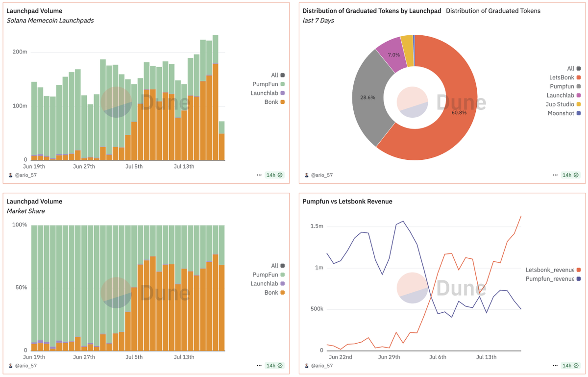Click the Launchlab purple dot in Market Share legend
The image size is (588, 377).
[x=283, y=284]
